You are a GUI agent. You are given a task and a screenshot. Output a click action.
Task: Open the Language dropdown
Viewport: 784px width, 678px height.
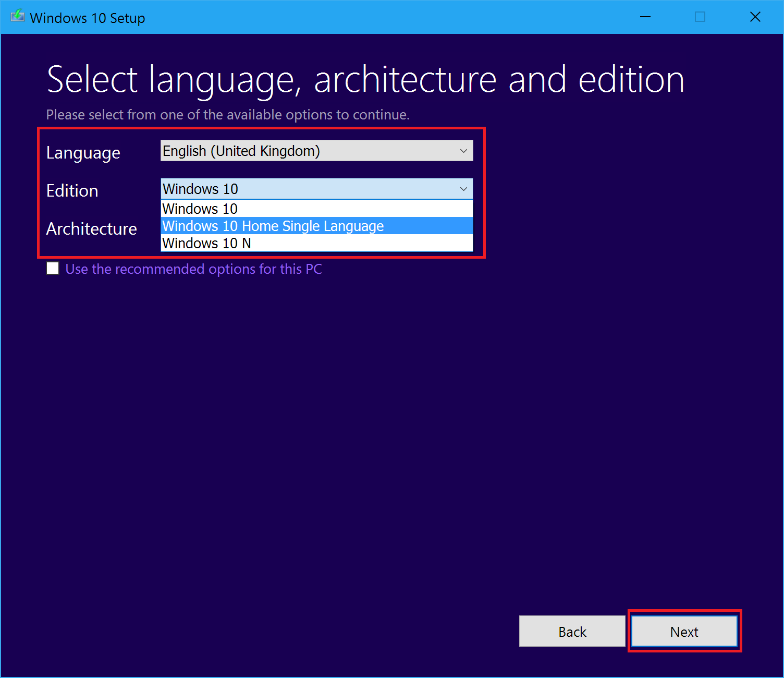(x=316, y=151)
